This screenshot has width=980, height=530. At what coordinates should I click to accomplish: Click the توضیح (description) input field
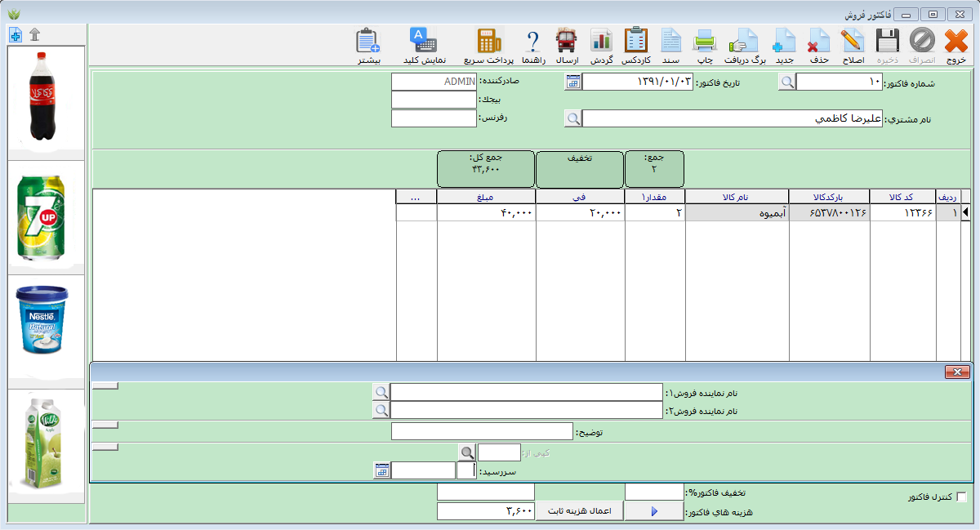coord(482,431)
